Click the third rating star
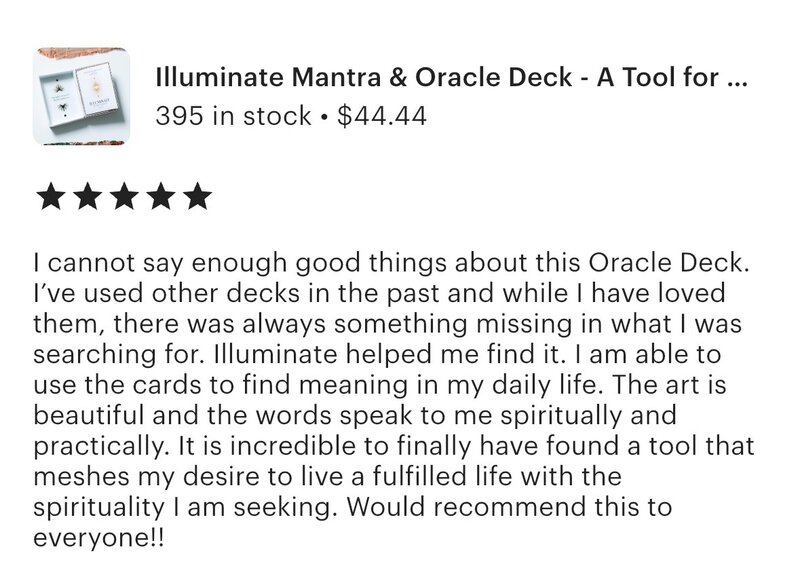 [x=124, y=197]
